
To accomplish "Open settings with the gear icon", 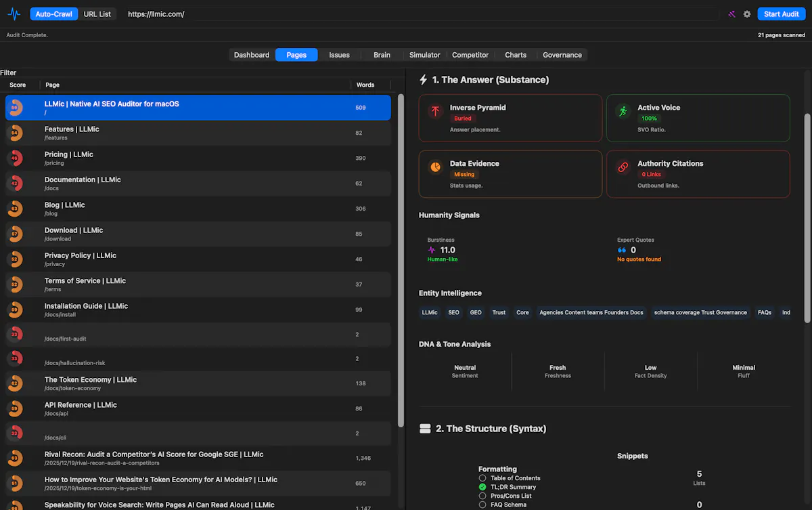I will (x=747, y=14).
